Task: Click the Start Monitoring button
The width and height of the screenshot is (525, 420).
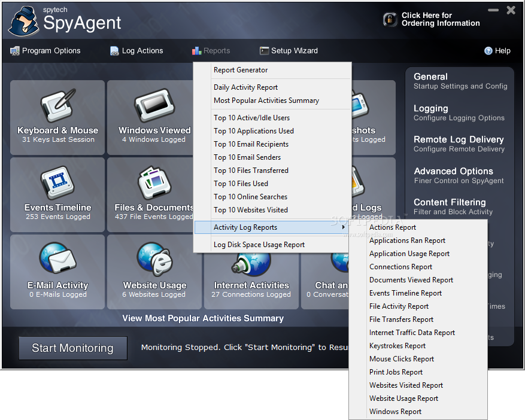Action: coord(73,348)
